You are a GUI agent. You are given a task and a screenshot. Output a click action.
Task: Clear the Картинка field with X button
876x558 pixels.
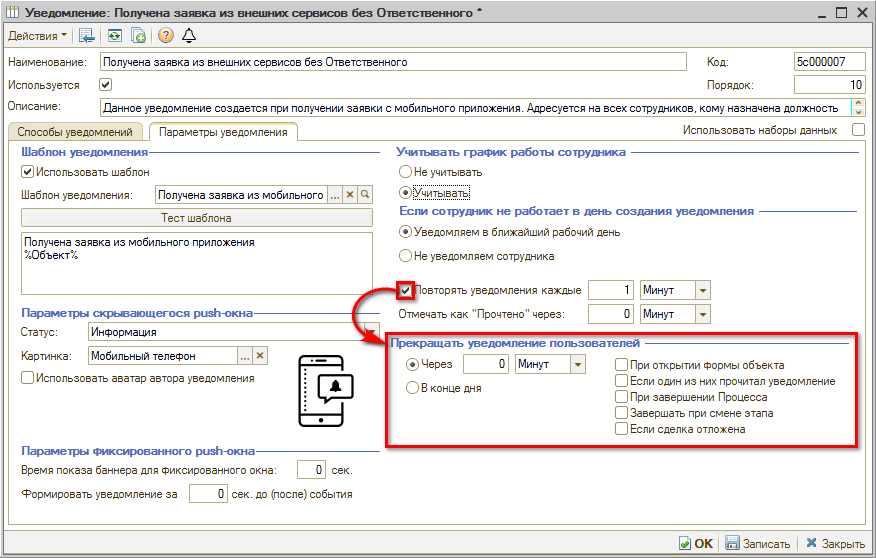260,355
